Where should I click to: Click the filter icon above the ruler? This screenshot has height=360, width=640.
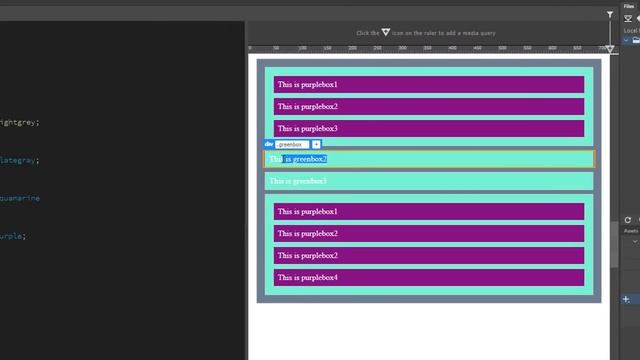(610, 15)
